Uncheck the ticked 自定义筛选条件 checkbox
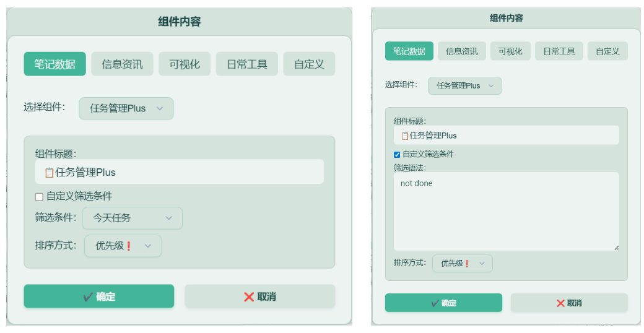The image size is (644, 333). [x=397, y=155]
